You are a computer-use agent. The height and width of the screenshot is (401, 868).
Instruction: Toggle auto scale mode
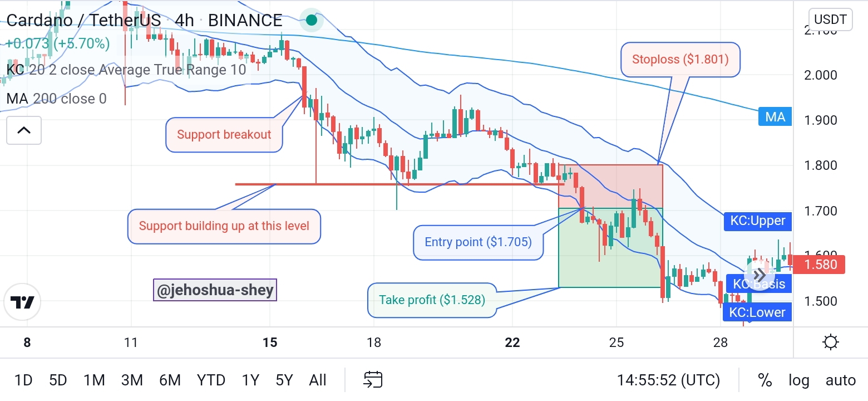tap(840, 380)
